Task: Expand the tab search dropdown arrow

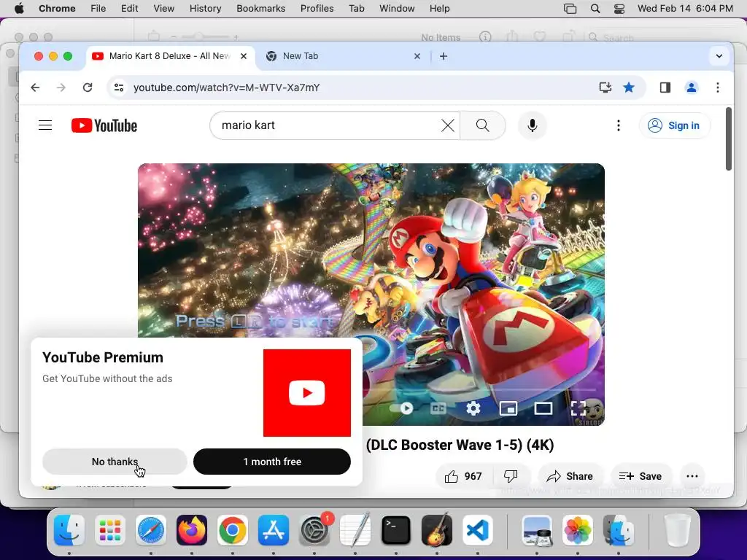Action: (719, 56)
